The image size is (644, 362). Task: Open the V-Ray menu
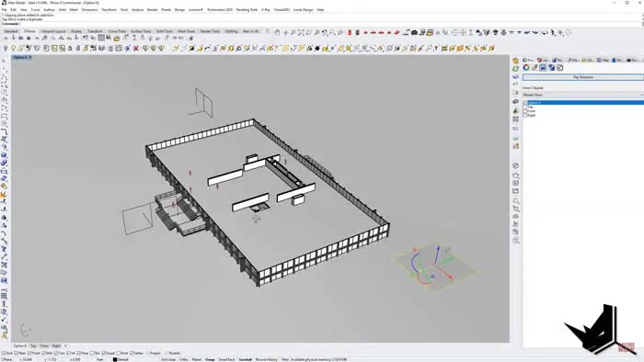266,9
